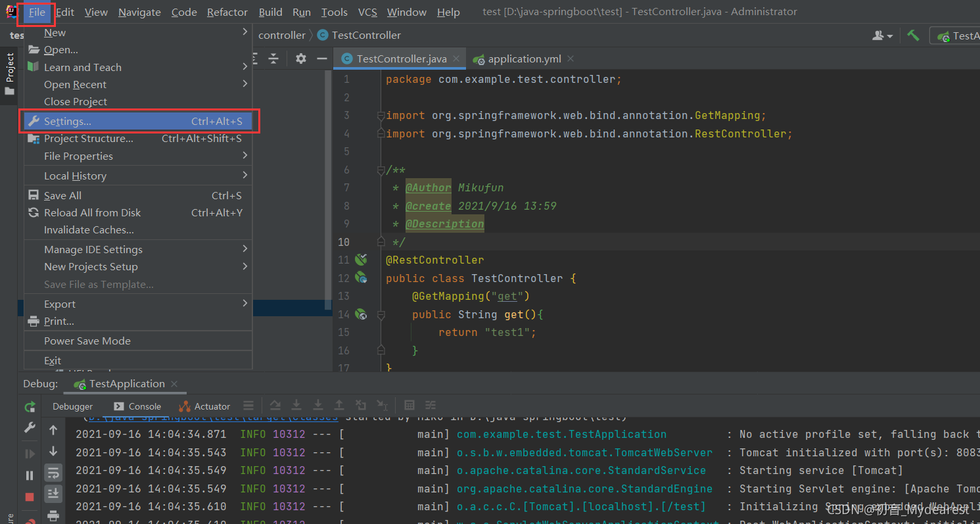Click the controller breadcrumb
This screenshot has height=524, width=980.
click(x=282, y=36)
